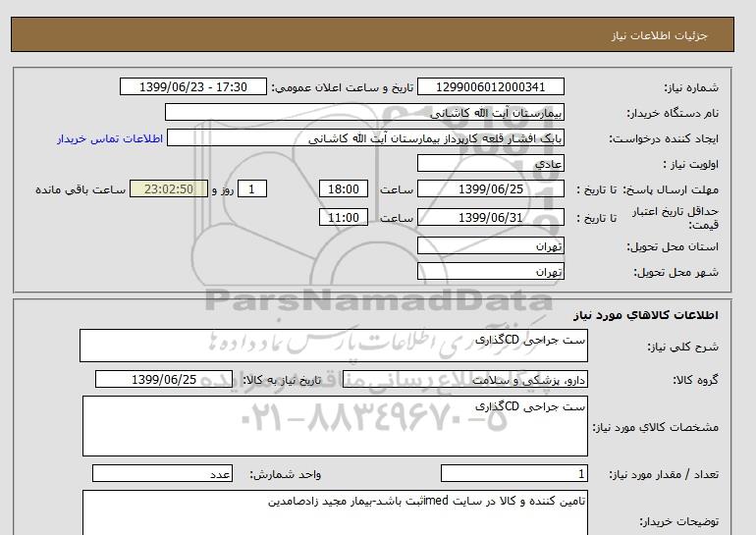Viewport: 756px width, 535px height.
Task: Click the general need description box ست جراحی CDگذاری
Action: click(334, 346)
